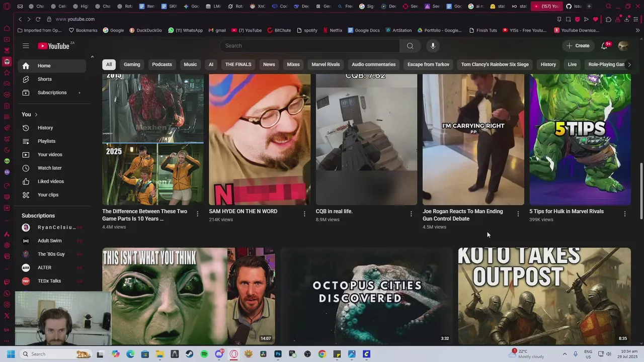Click the Windows taskbar Search box
The width and height of the screenshot is (644, 362).
56,354
